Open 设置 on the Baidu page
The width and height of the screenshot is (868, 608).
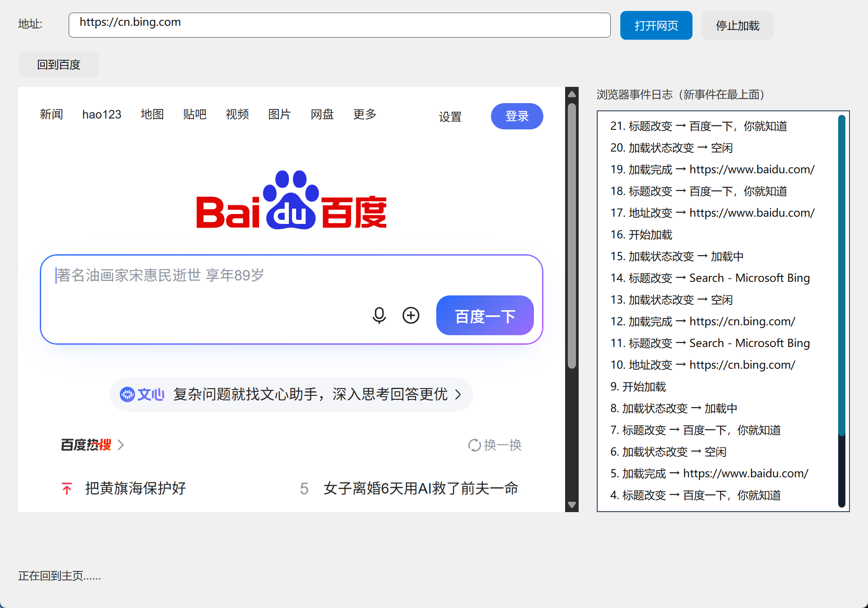tap(450, 117)
